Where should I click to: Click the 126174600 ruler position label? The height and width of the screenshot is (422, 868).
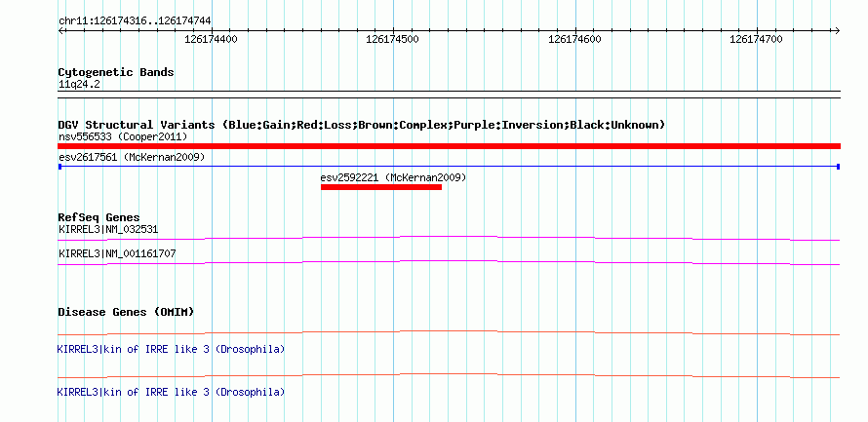point(574,39)
